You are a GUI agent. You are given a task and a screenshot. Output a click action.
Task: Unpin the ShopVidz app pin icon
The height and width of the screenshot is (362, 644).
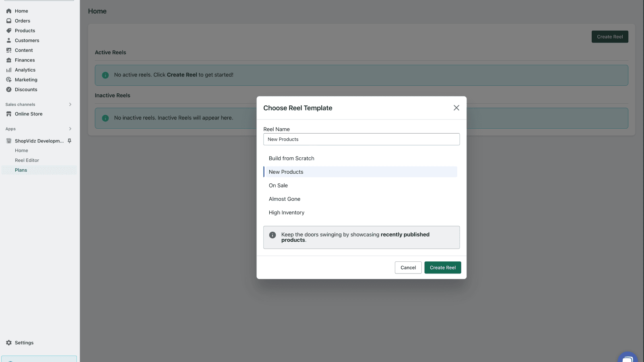click(x=69, y=141)
